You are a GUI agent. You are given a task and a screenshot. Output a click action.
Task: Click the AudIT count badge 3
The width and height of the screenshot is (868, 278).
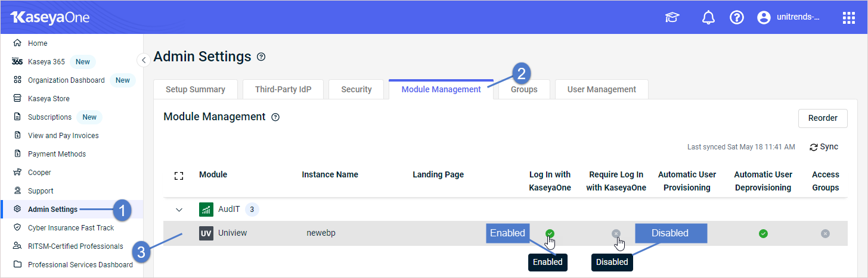pos(252,210)
